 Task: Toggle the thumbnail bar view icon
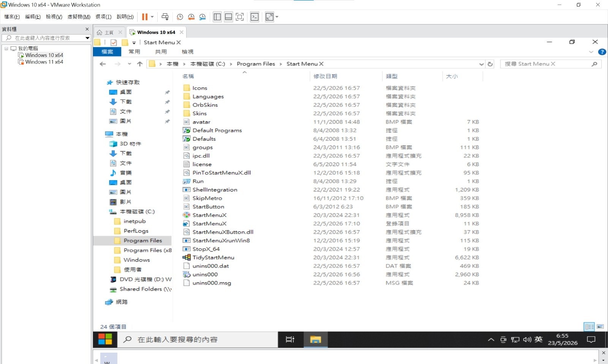point(228,17)
